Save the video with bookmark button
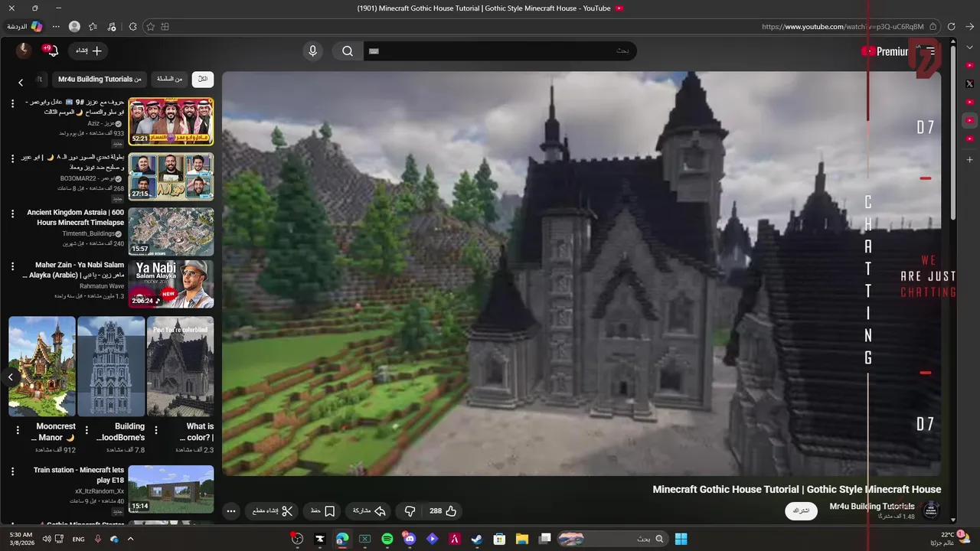This screenshot has width=980, height=551. [x=322, y=511]
